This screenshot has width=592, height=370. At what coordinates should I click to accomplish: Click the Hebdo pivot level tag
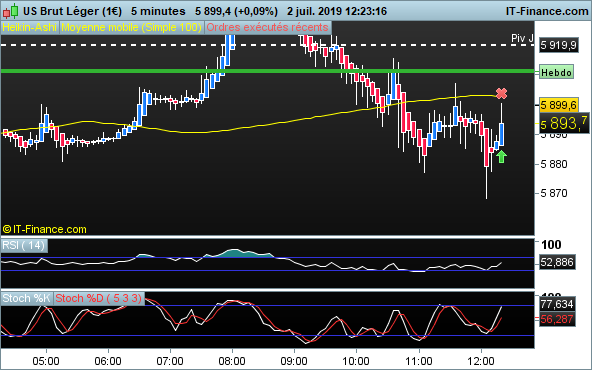pyautogui.click(x=557, y=72)
